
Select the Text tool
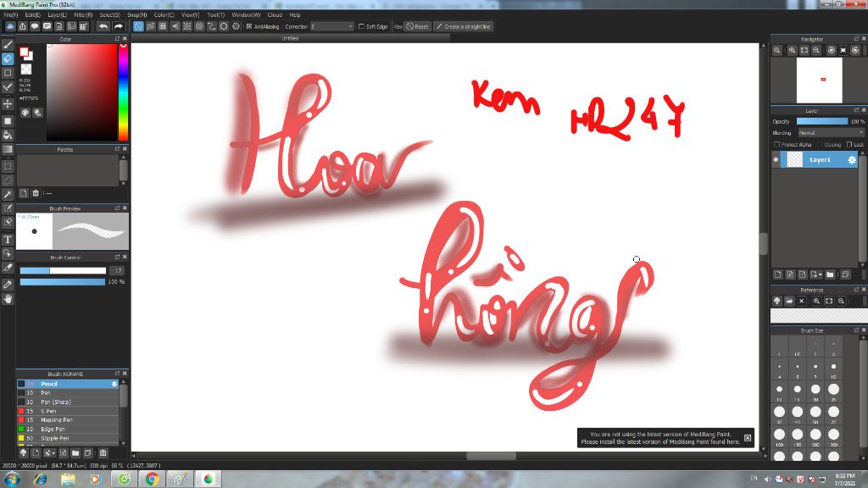coord(8,240)
